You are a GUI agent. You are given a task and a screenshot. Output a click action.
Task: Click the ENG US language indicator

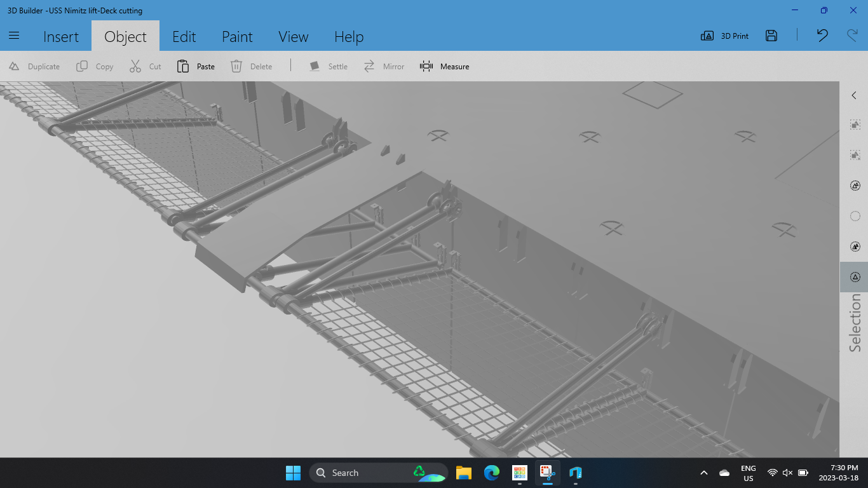[749, 473]
